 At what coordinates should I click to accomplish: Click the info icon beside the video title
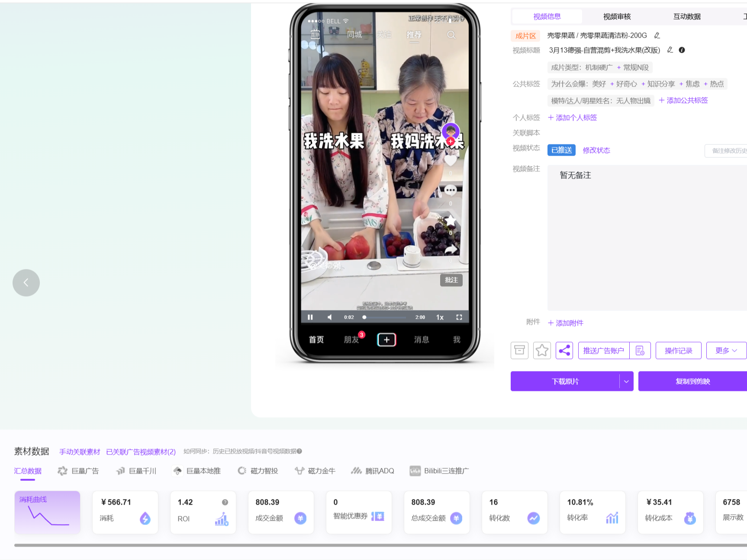click(682, 50)
